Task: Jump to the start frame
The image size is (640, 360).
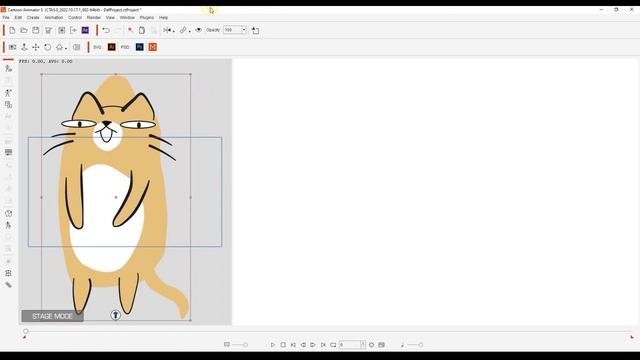Action: coord(293,345)
